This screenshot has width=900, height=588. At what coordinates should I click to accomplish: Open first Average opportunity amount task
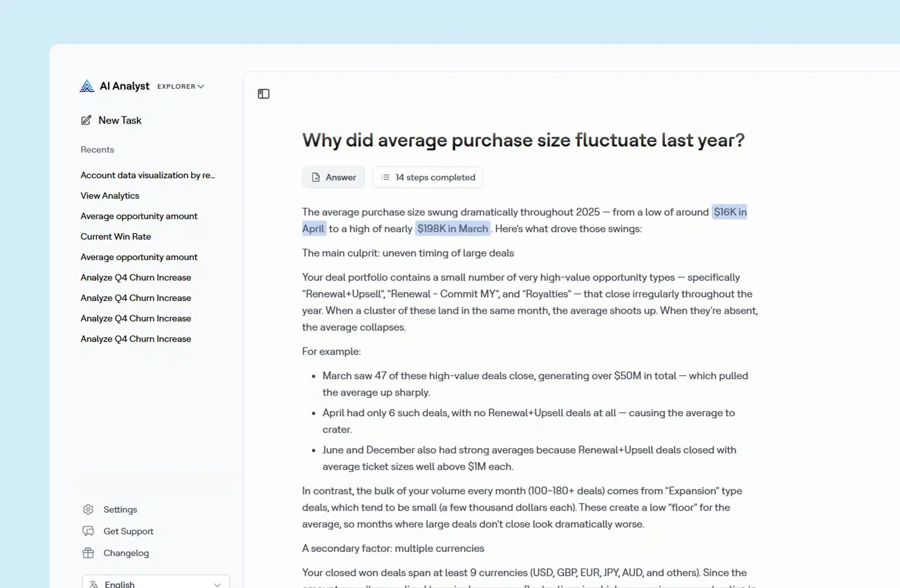click(x=139, y=216)
